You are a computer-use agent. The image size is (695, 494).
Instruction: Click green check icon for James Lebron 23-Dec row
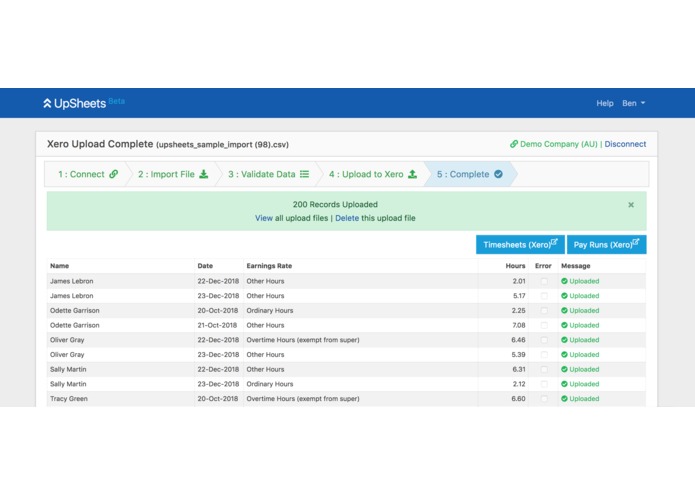(x=564, y=296)
